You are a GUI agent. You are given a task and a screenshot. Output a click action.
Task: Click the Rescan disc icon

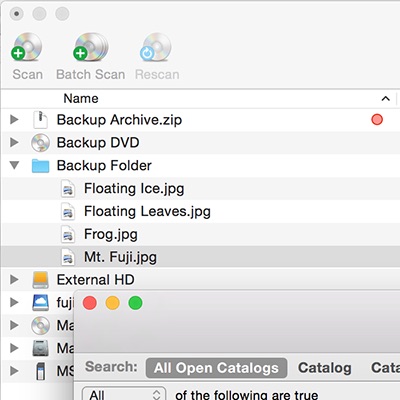click(x=156, y=47)
